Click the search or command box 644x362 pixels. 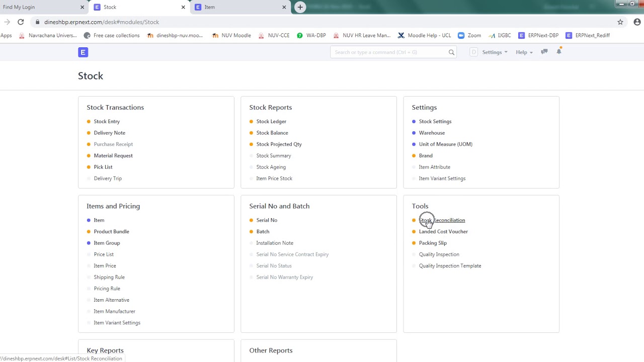(x=390, y=52)
